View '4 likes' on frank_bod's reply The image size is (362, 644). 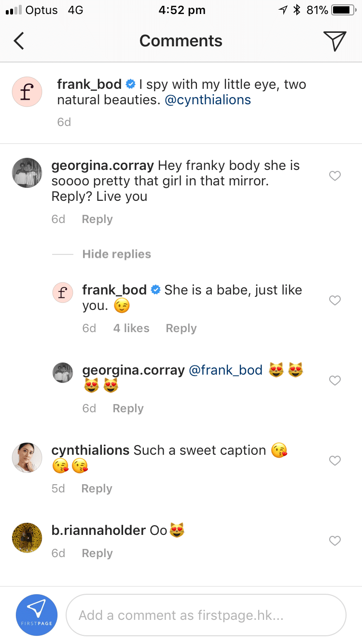coord(131,328)
